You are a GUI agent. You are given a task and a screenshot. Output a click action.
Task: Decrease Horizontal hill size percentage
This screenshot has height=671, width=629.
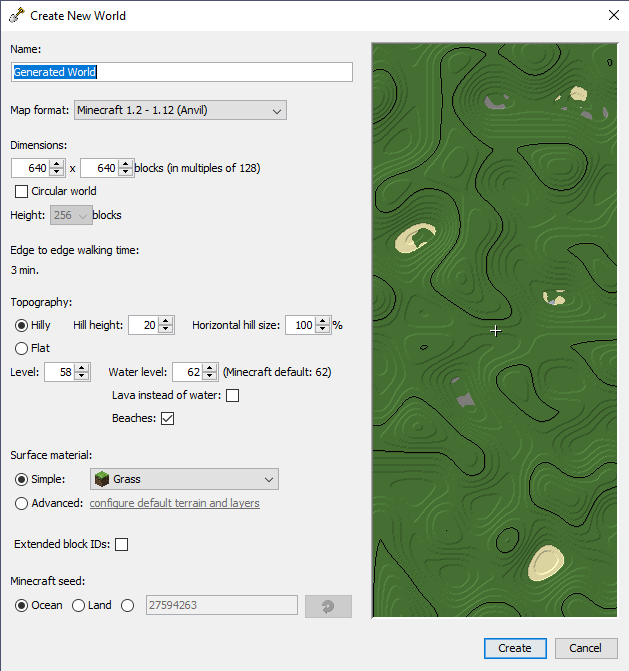323,330
